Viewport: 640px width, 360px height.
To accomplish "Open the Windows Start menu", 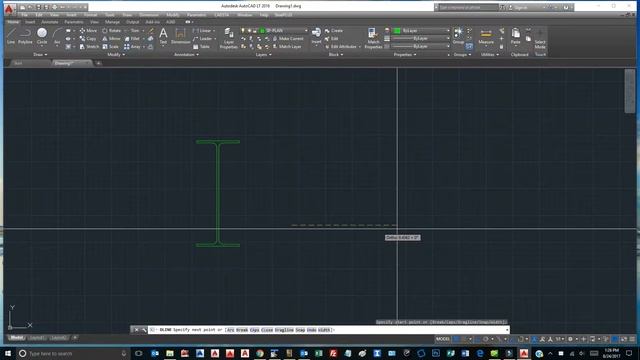I will [x=8, y=353].
